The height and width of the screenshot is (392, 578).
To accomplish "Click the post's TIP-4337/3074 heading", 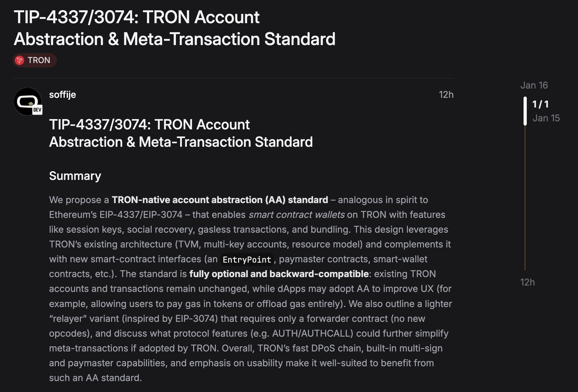I will click(x=181, y=133).
